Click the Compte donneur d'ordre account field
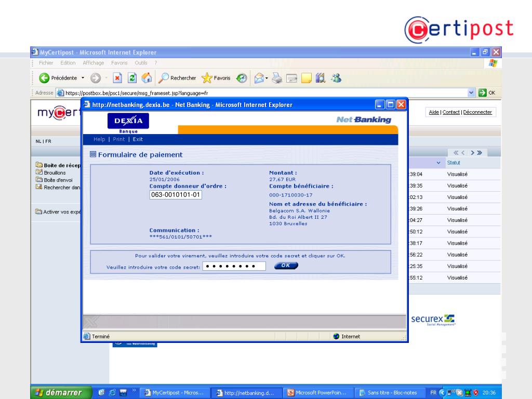The width and height of the screenshot is (532, 399). tap(176, 195)
